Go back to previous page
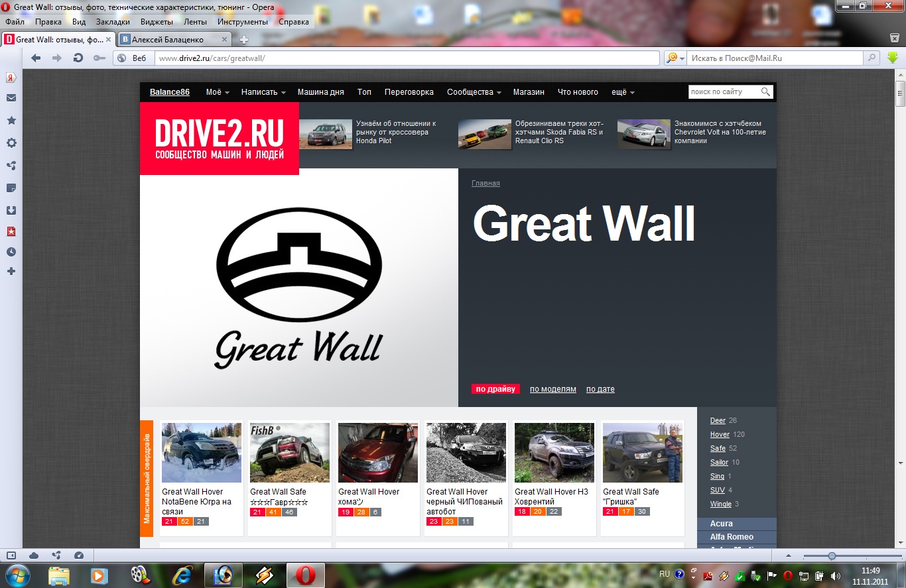 36,58
